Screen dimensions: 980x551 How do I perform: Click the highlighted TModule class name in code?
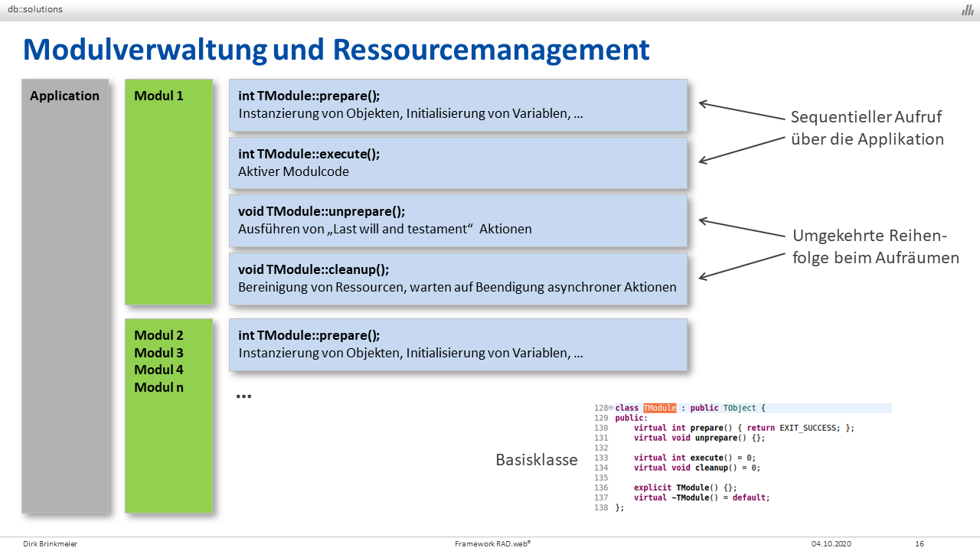coord(660,409)
